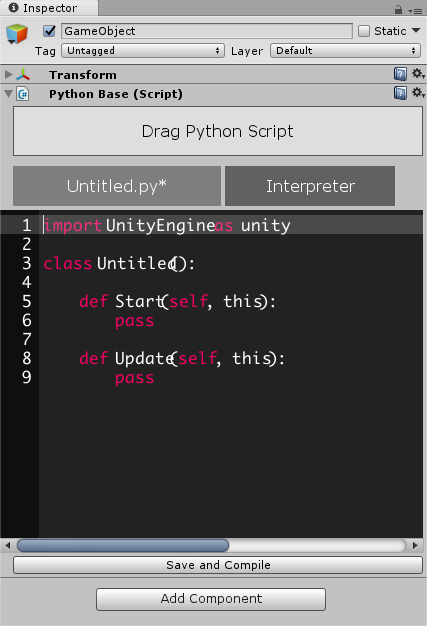427x626 pixels.
Task: Open the Static options dropdown arrow
Action: point(416,30)
